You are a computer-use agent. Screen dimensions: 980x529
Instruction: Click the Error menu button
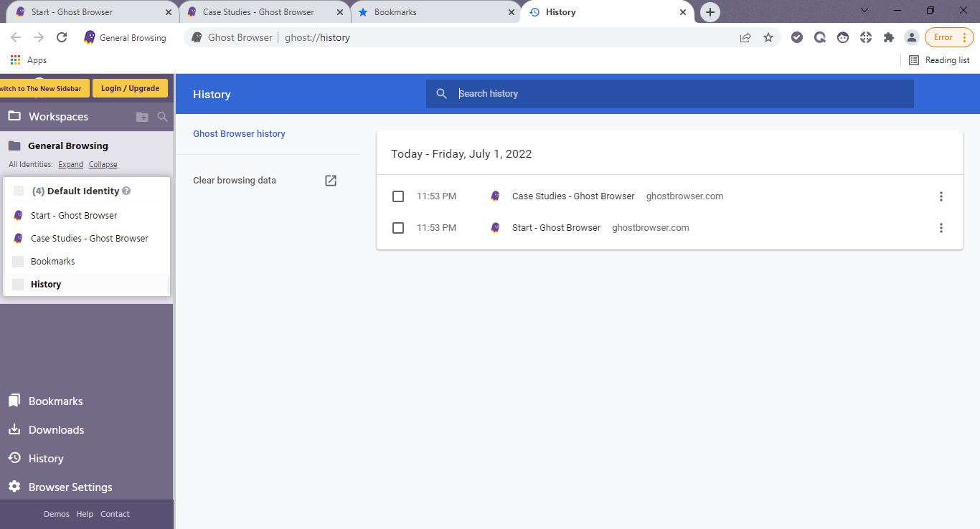click(x=949, y=37)
